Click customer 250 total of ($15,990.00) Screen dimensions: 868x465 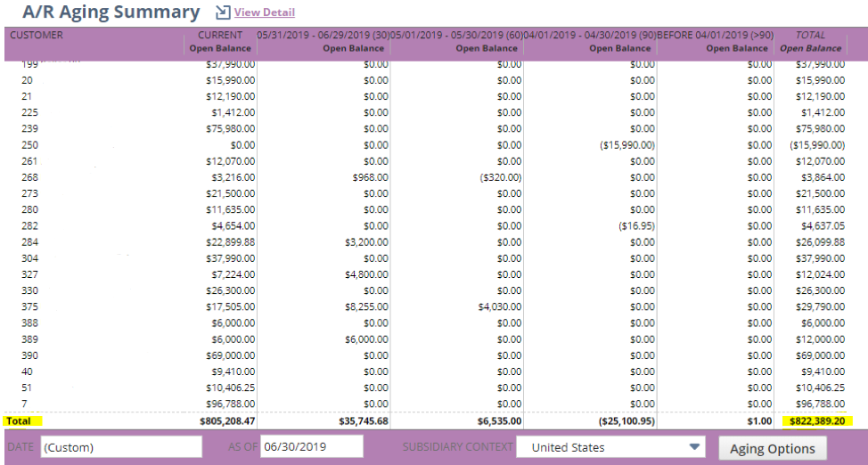[816, 144]
